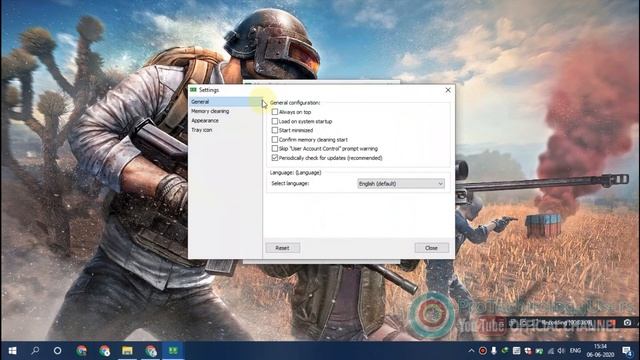The width and height of the screenshot is (640, 360).
Task: Open the Windows Start menu
Action: pos(12,351)
